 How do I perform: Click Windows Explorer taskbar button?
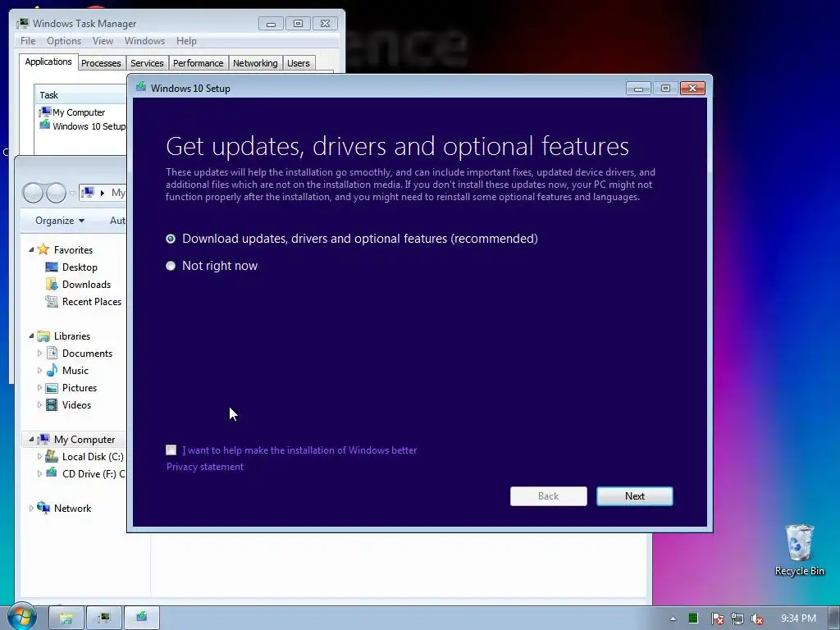click(66, 618)
